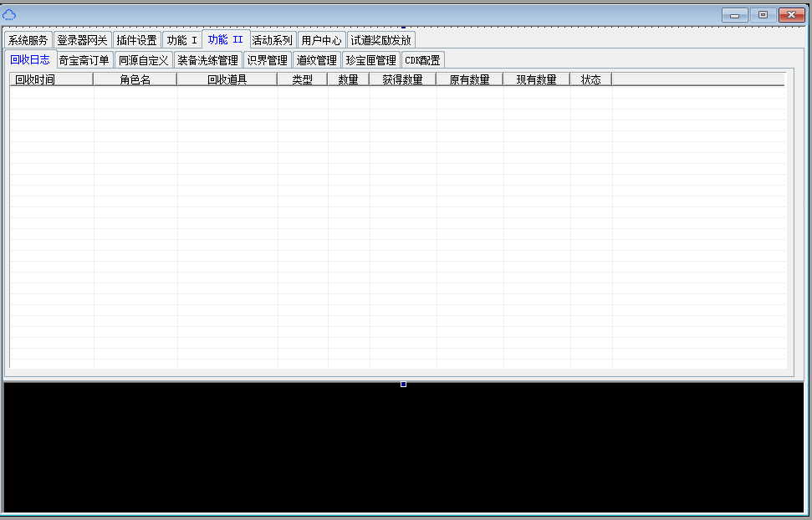Open the 同源自定义 sub-tab

point(143,60)
